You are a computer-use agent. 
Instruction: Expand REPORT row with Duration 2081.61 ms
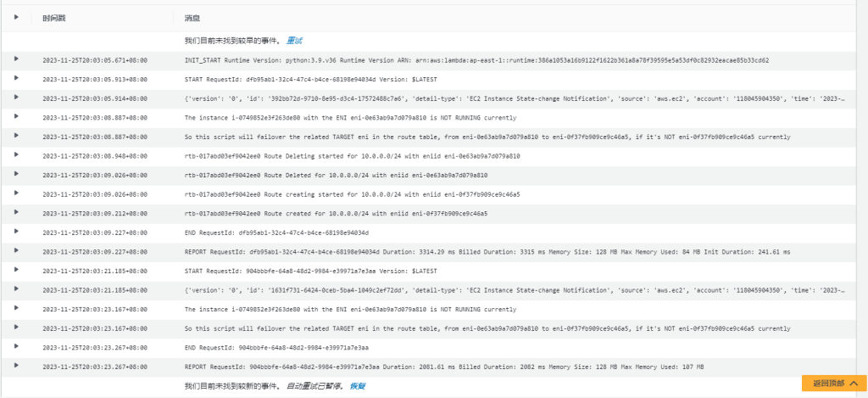(16, 366)
